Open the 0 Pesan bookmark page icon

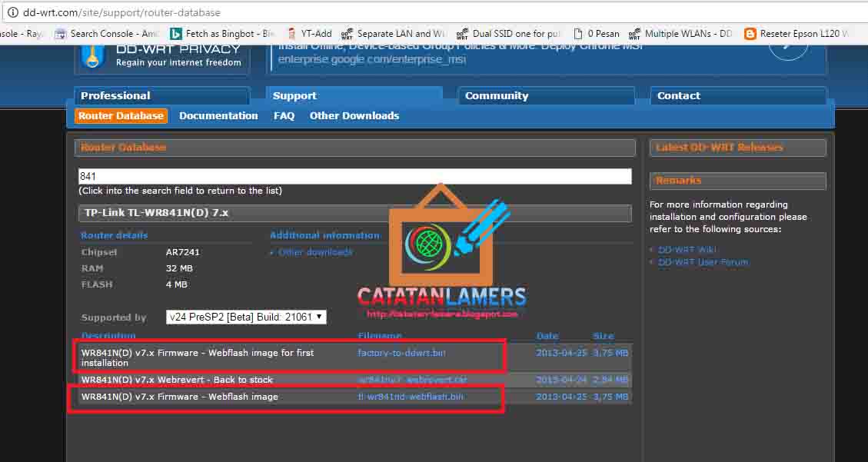[x=578, y=34]
